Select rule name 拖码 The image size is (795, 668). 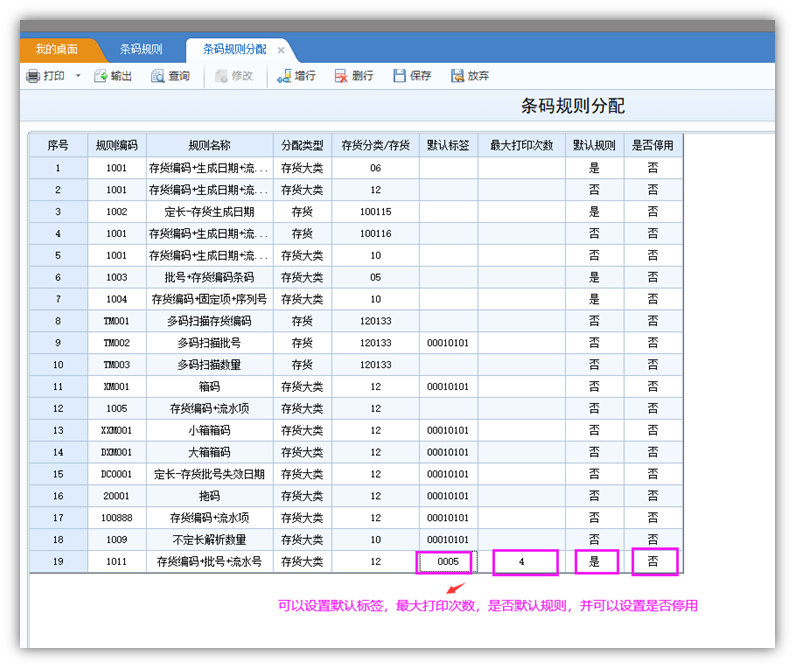click(209, 496)
